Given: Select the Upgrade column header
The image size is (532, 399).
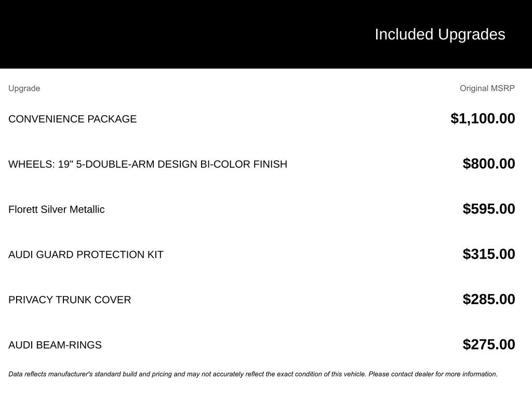Looking at the screenshot, I should [24, 88].
